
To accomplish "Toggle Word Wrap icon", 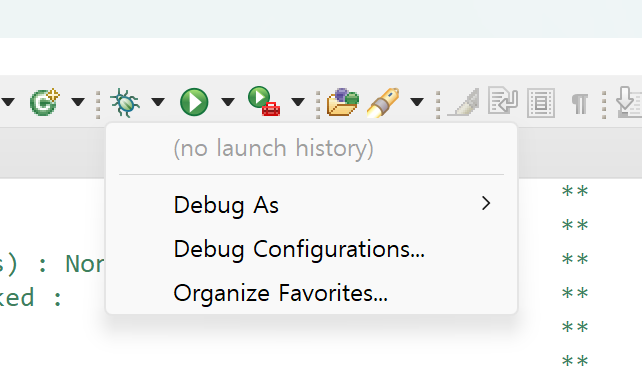I will coord(503,100).
